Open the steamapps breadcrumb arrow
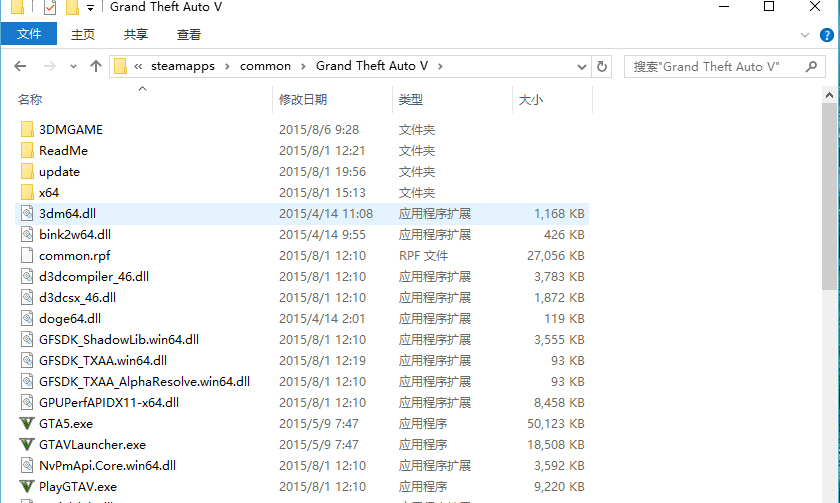This screenshot has width=840, height=503. (228, 66)
